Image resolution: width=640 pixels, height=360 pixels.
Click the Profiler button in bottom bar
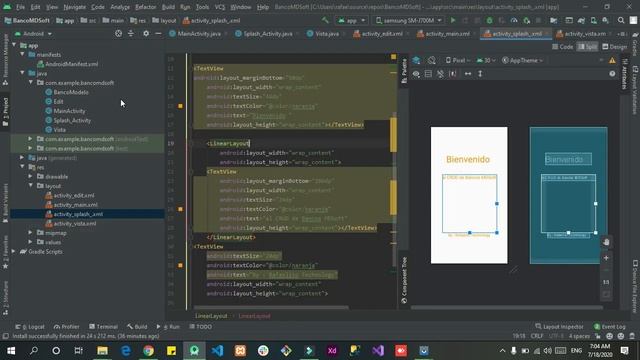67,327
